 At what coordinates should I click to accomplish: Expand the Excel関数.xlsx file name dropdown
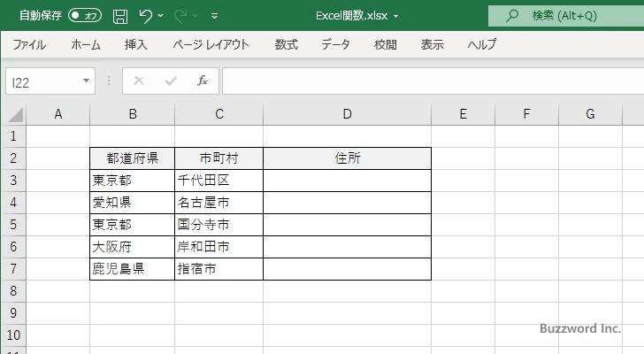(x=396, y=17)
